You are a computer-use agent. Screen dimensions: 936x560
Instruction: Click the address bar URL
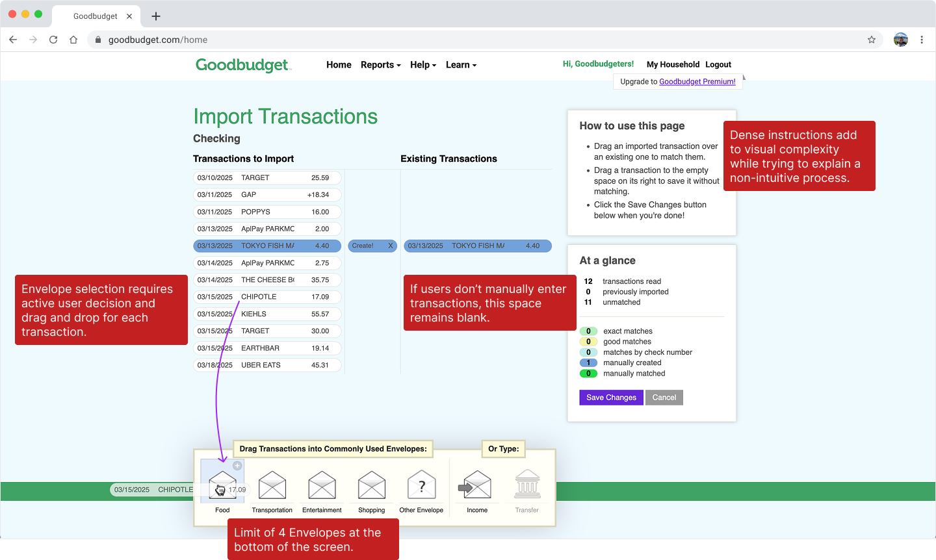coord(158,40)
